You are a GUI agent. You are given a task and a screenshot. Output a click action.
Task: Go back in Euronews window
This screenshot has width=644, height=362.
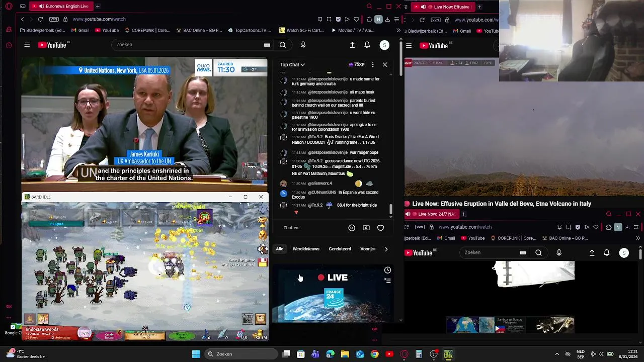click(x=22, y=19)
